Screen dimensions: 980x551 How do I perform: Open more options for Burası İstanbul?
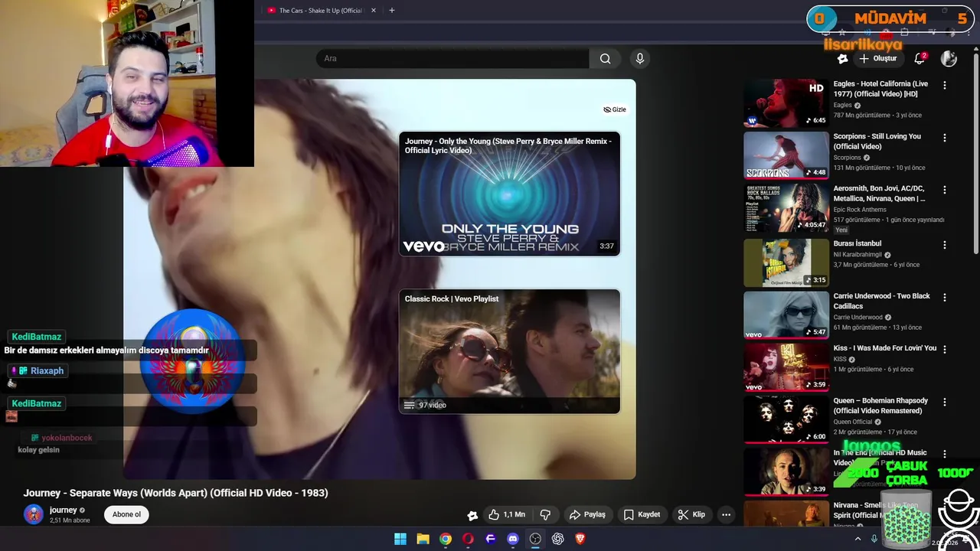tap(945, 245)
